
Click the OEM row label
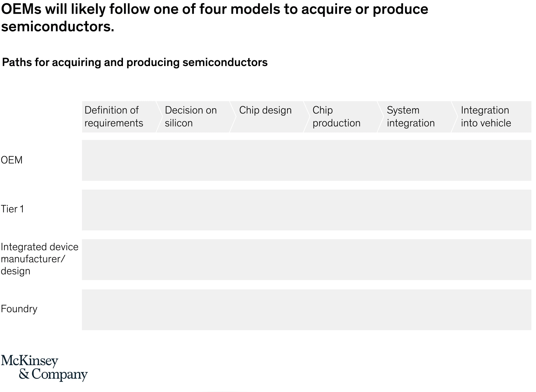point(12,160)
